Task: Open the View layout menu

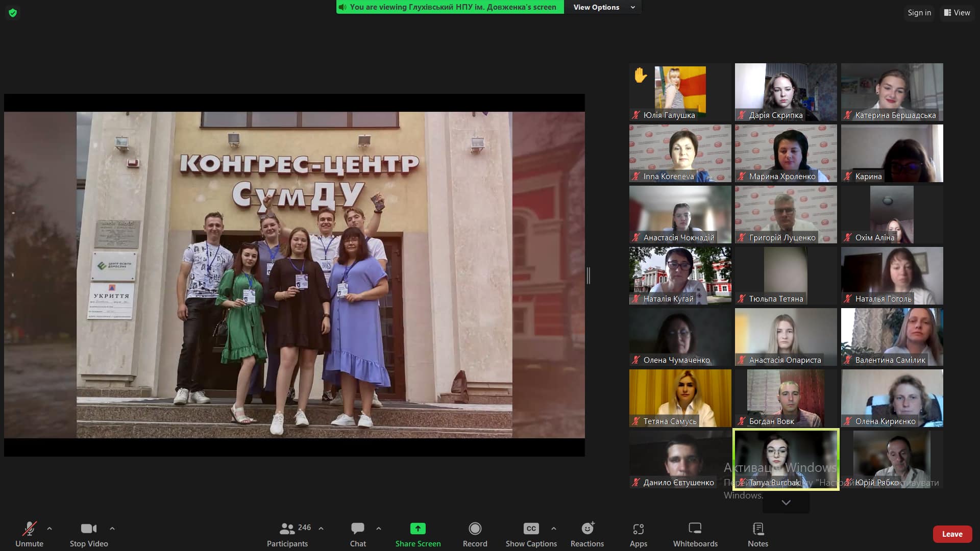Action: (x=957, y=13)
